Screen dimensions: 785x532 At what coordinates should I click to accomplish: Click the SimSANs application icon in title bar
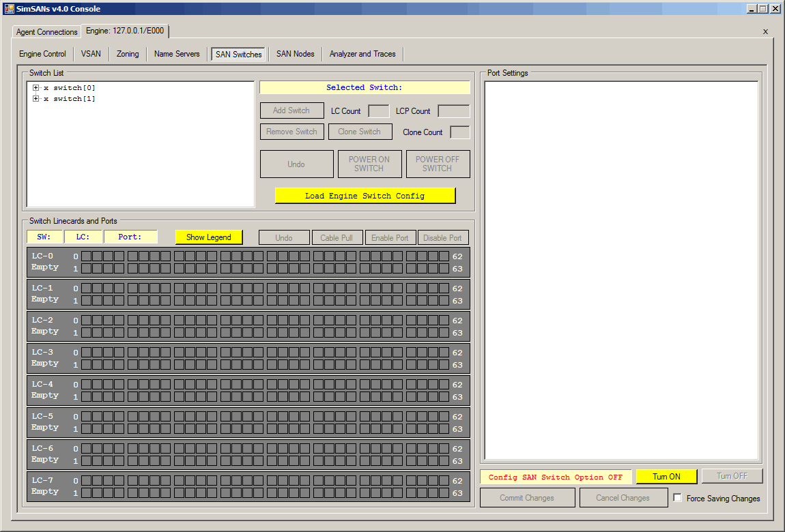9,9
